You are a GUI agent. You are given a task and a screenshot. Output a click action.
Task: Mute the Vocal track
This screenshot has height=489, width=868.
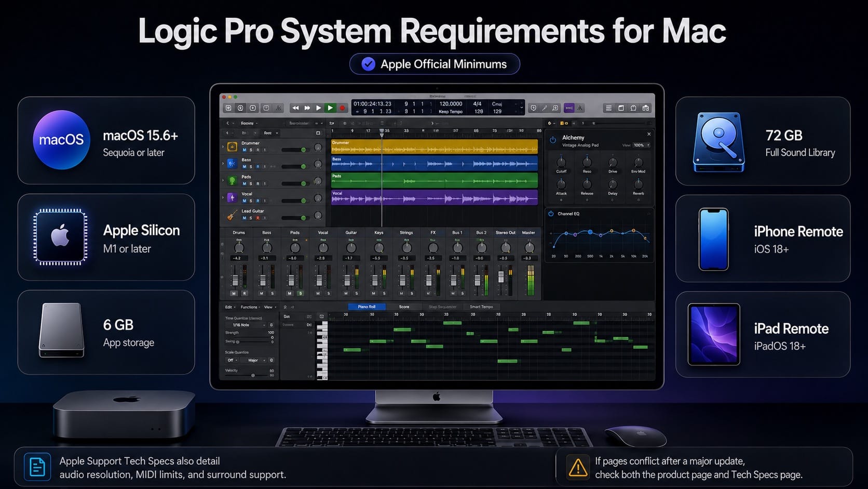(x=245, y=201)
